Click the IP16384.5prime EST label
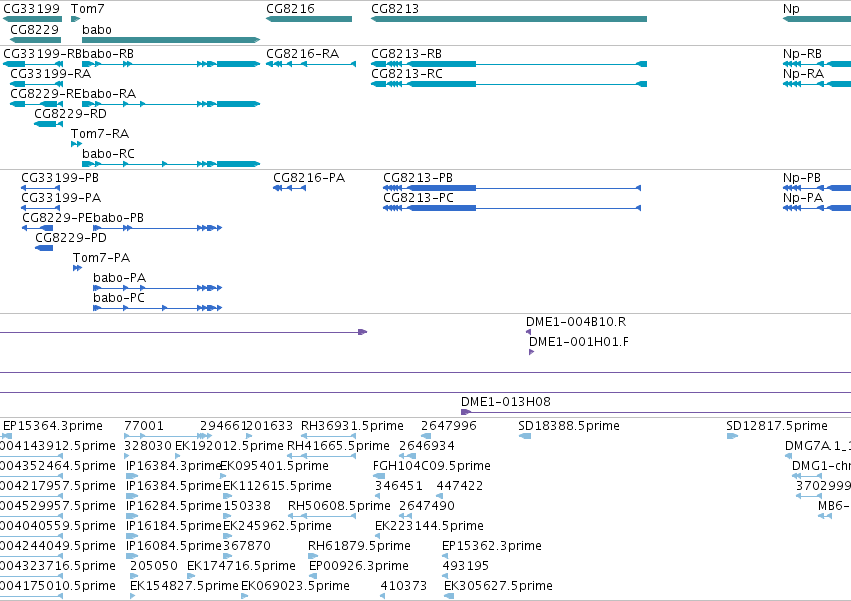Image resolution: width=851 pixels, height=601 pixels. pos(174,486)
